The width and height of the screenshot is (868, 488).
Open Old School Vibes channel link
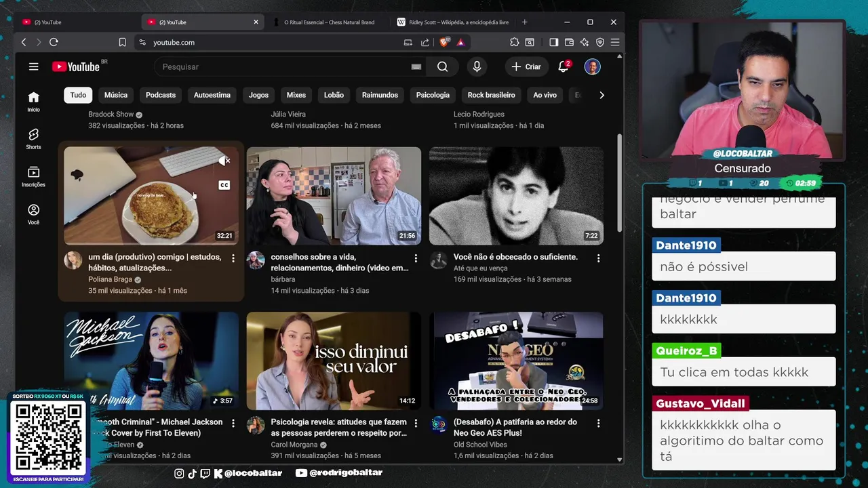(481, 445)
